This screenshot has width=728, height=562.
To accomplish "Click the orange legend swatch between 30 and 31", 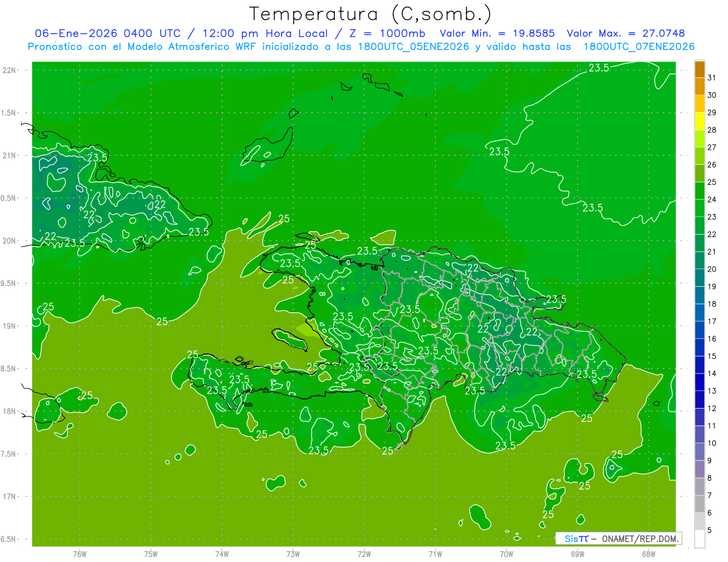I will 699,86.
